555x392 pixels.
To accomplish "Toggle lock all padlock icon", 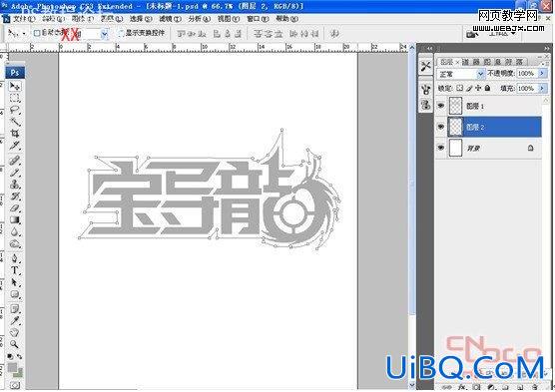I will coord(487,88).
